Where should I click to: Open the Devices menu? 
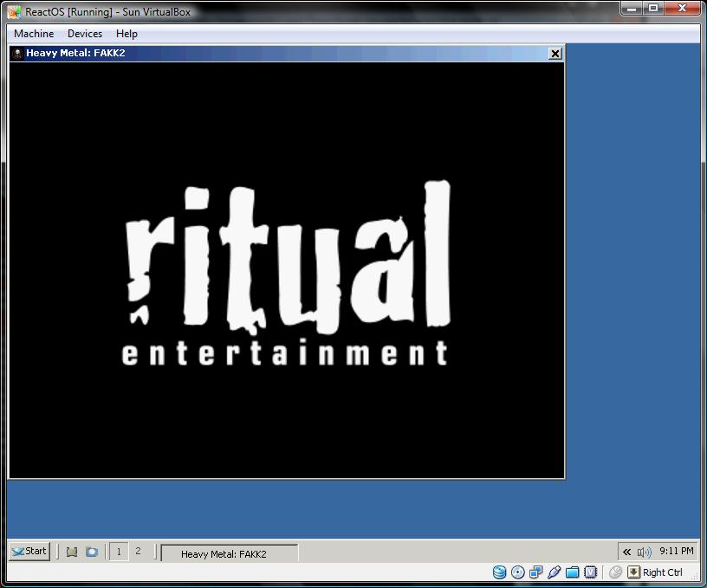point(85,34)
